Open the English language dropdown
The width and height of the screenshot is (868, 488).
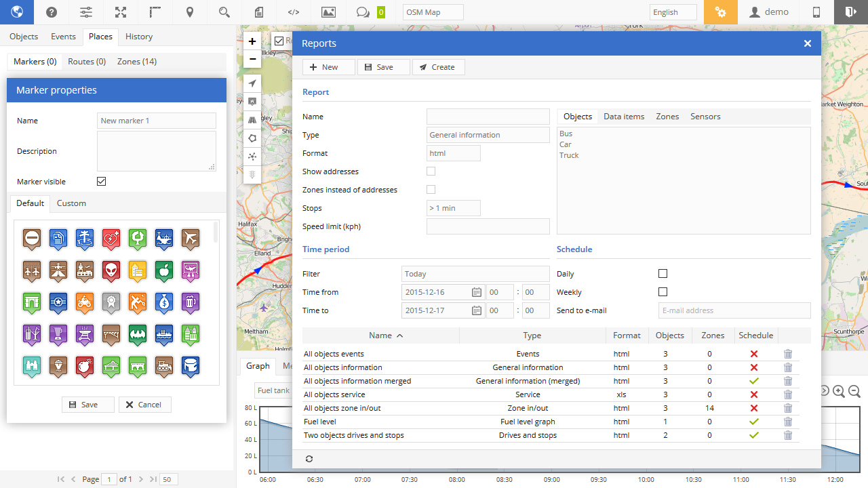pyautogui.click(x=673, y=12)
